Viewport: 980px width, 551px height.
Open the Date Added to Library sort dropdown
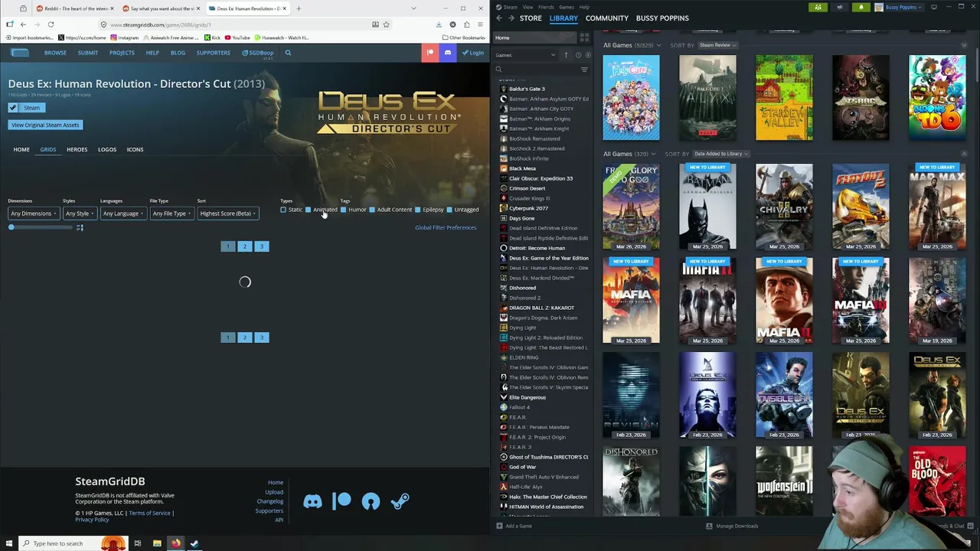722,154
